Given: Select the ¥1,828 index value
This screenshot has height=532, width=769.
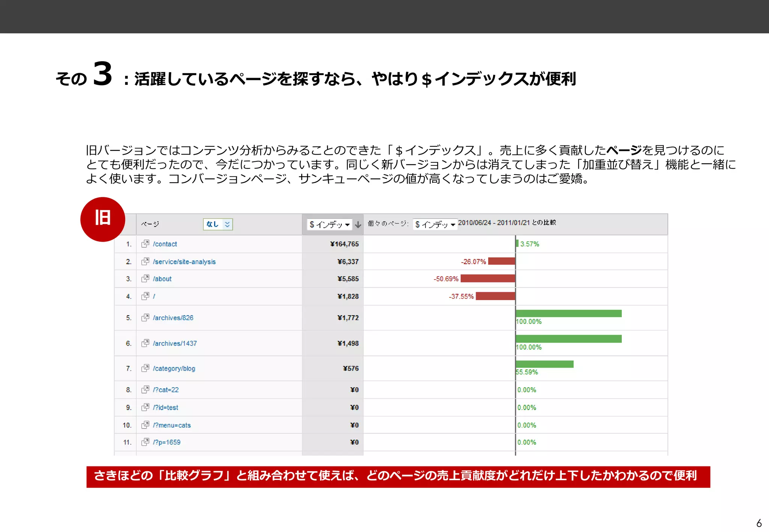Looking at the screenshot, I should pyautogui.click(x=348, y=296).
